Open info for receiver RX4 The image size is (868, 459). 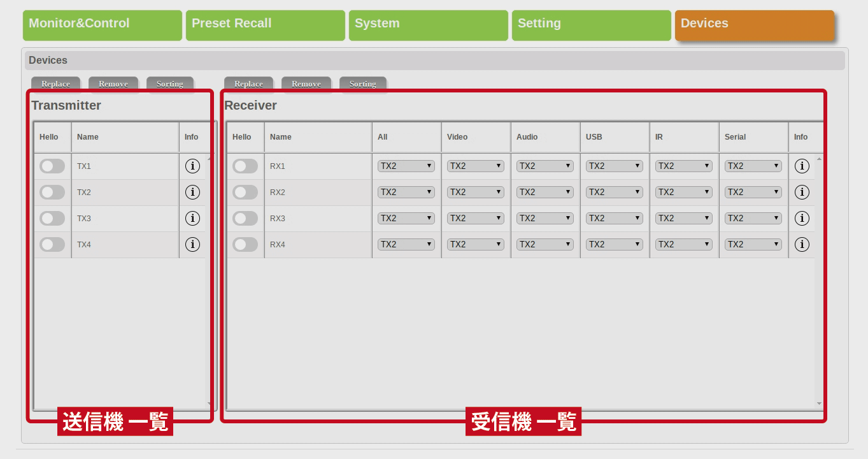pyautogui.click(x=802, y=244)
